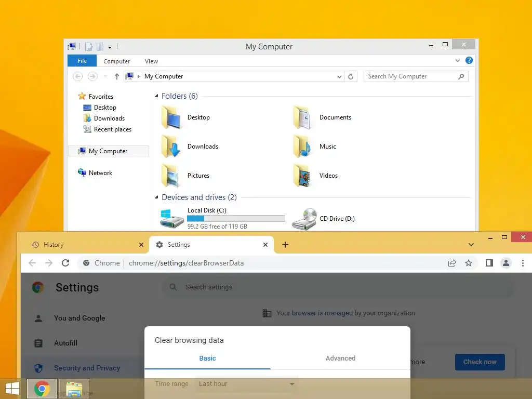Open the Documents folder icon
The width and height of the screenshot is (532, 399).
pyautogui.click(x=302, y=117)
